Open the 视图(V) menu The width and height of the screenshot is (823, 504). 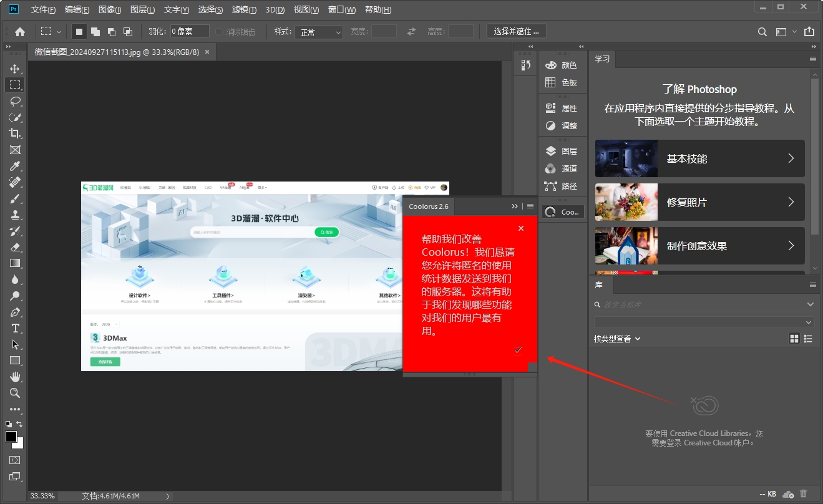[x=306, y=9]
